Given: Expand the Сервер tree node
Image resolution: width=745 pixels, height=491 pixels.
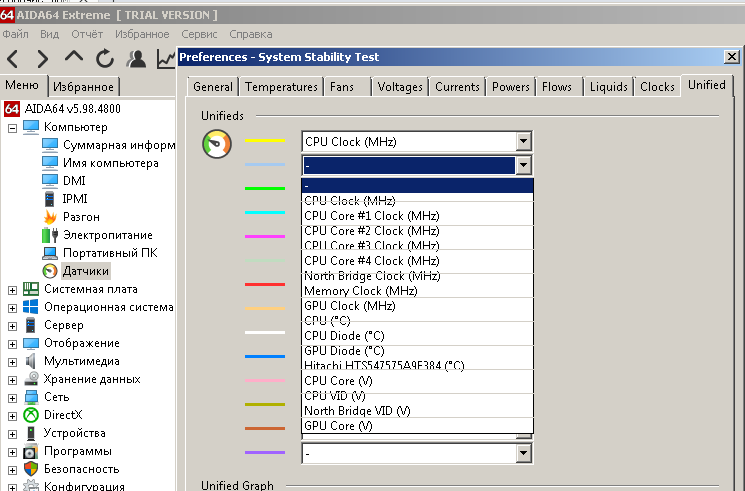Looking at the screenshot, I should pyautogui.click(x=12, y=326).
